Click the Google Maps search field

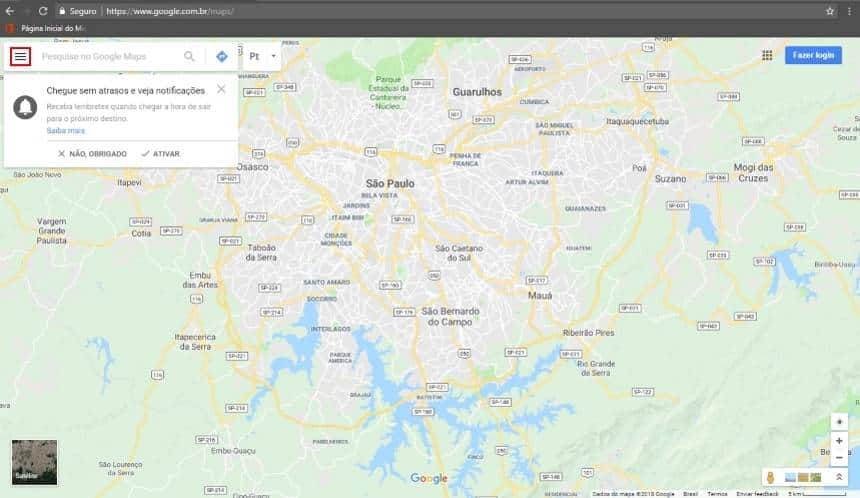click(x=110, y=56)
